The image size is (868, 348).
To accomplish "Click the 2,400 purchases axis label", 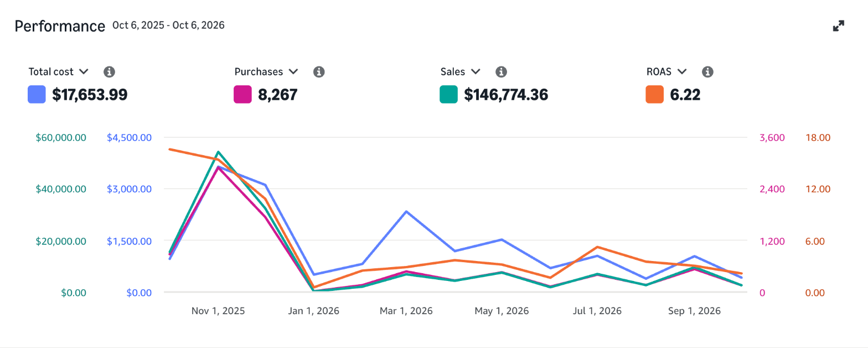I will pos(773,189).
